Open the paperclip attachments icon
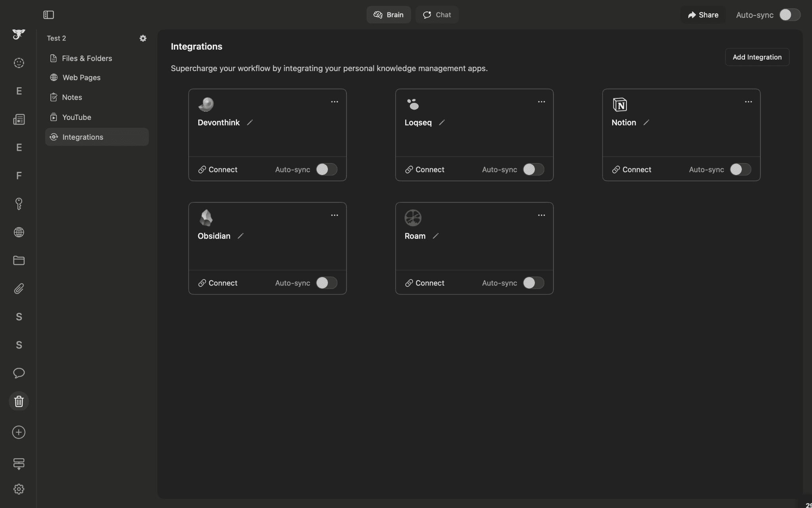The height and width of the screenshot is (508, 812). 19,289
